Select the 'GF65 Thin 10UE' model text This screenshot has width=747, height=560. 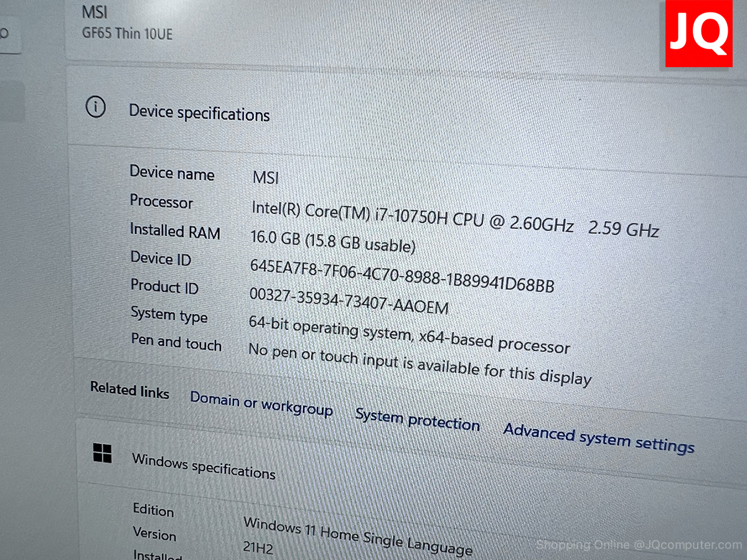(127, 33)
